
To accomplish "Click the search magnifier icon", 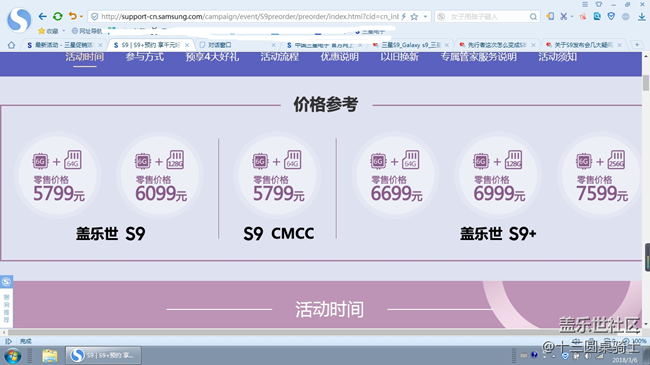I will pyautogui.click(x=533, y=17).
